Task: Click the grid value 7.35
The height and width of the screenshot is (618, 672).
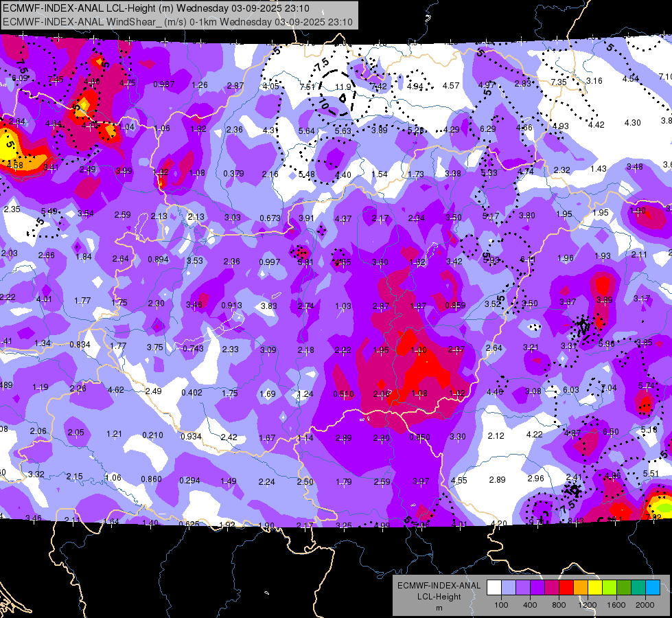Action: (559, 82)
